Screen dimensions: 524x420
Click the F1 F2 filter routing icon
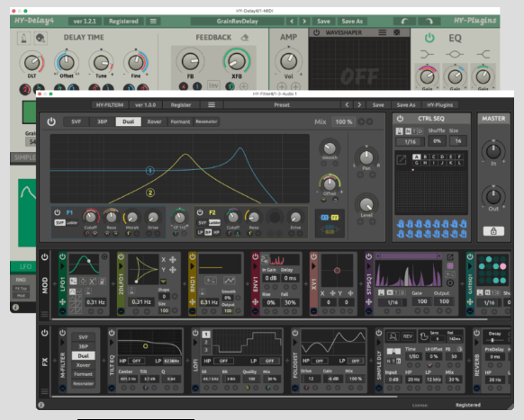[330, 218]
